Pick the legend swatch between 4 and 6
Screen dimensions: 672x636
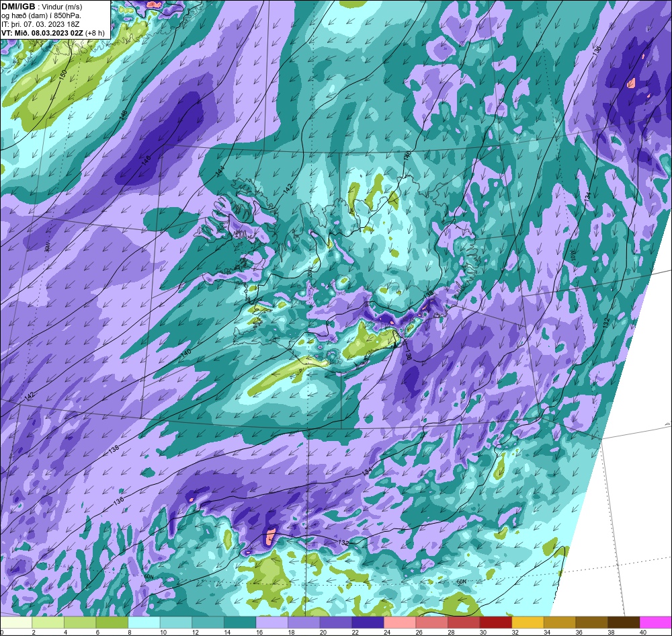coord(80,622)
